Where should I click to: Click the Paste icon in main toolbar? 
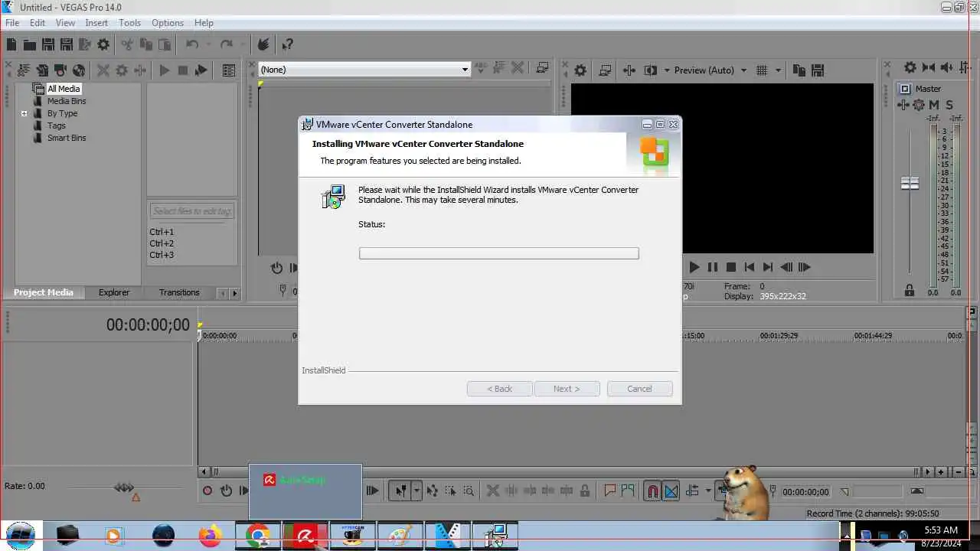[165, 44]
